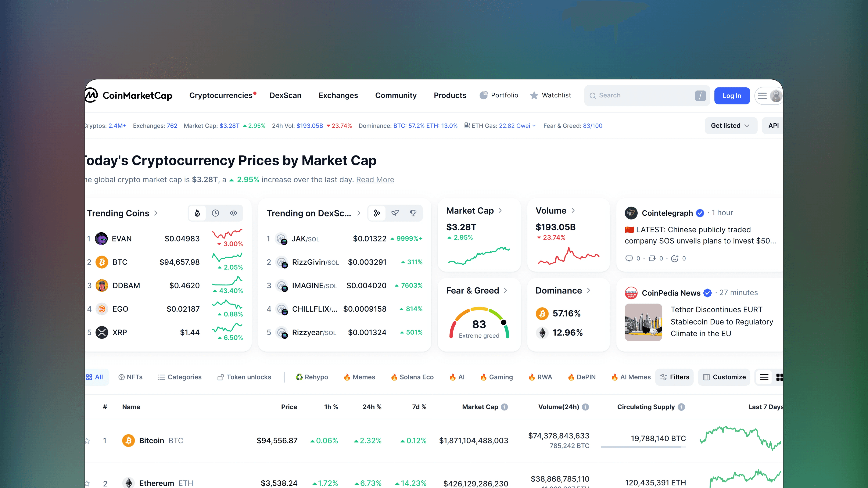Keep list view toggle selected for the table
This screenshot has height=488, width=868.
click(764, 377)
